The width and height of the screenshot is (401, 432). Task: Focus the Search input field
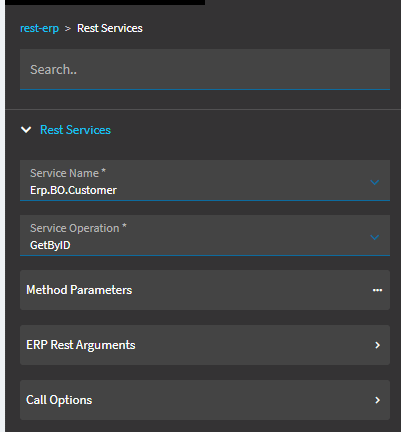click(205, 69)
